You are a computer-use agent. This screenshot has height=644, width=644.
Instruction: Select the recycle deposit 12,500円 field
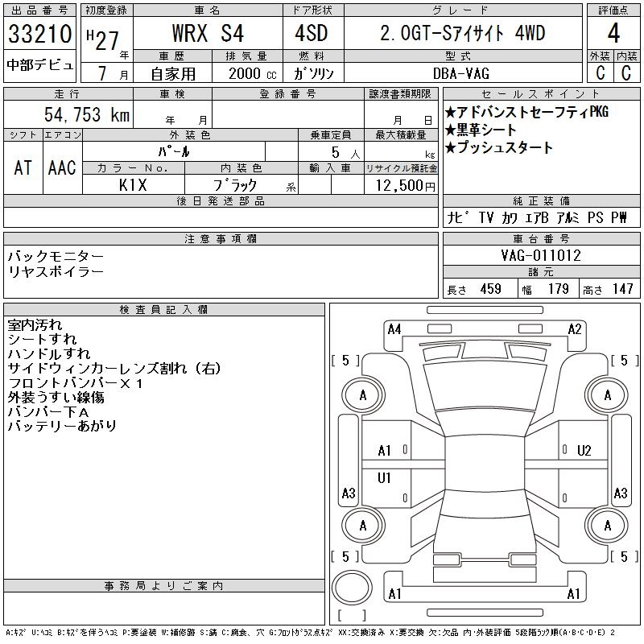(401, 186)
